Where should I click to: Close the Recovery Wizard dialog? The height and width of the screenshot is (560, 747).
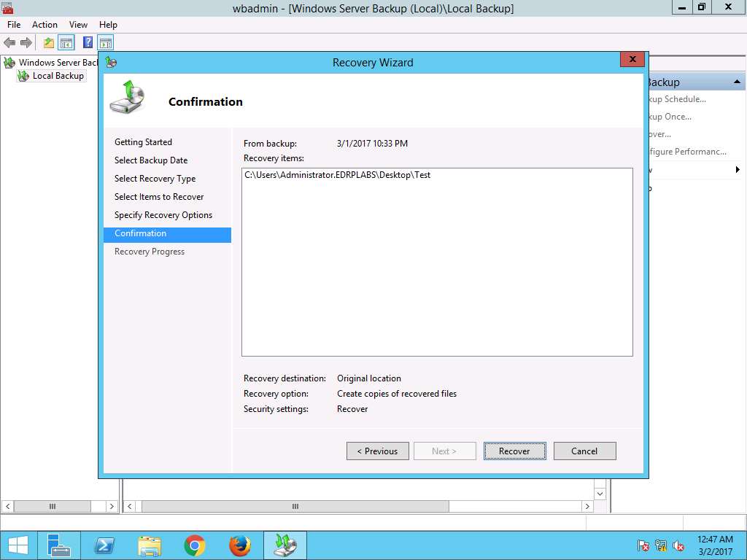(632, 59)
